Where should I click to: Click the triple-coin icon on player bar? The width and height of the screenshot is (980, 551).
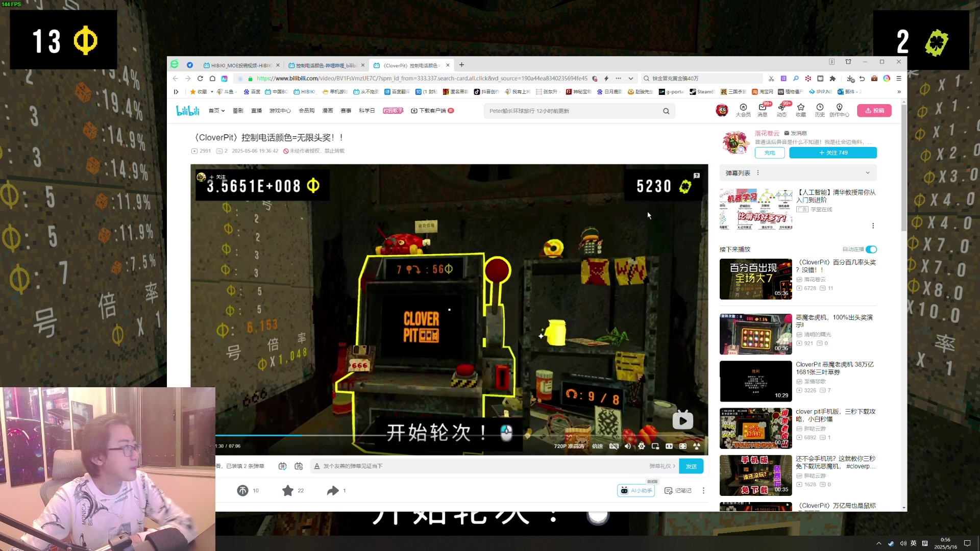697,446
